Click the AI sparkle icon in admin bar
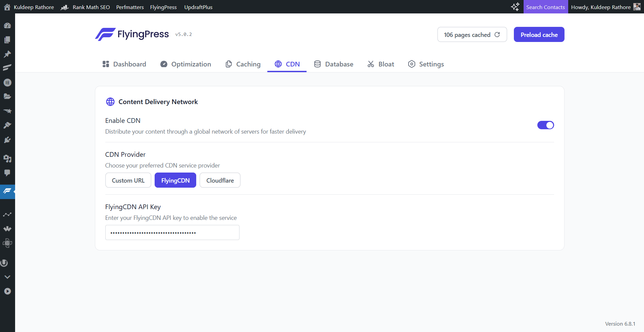The image size is (644, 332). [515, 7]
